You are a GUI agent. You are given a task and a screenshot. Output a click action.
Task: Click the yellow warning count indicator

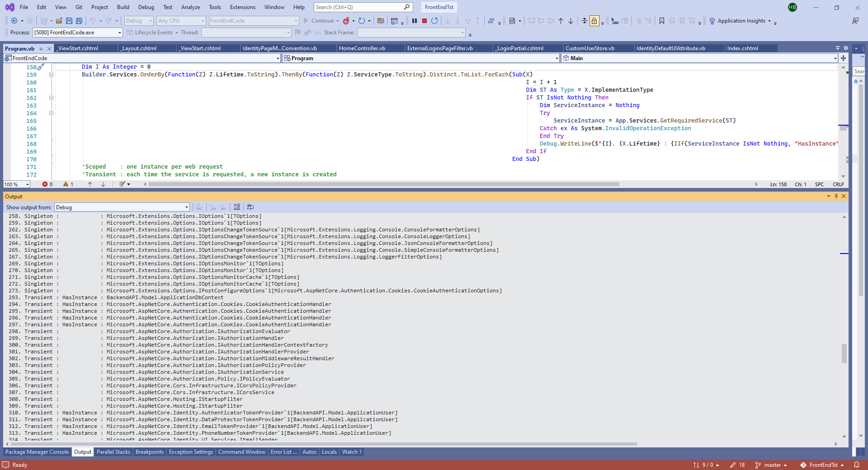click(68, 184)
